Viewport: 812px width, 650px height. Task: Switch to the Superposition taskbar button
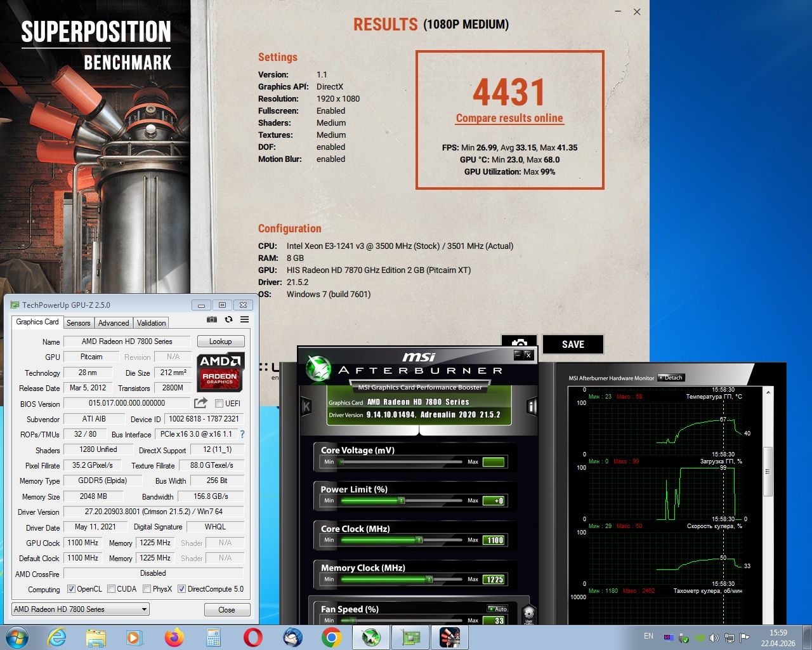pyautogui.click(x=450, y=637)
